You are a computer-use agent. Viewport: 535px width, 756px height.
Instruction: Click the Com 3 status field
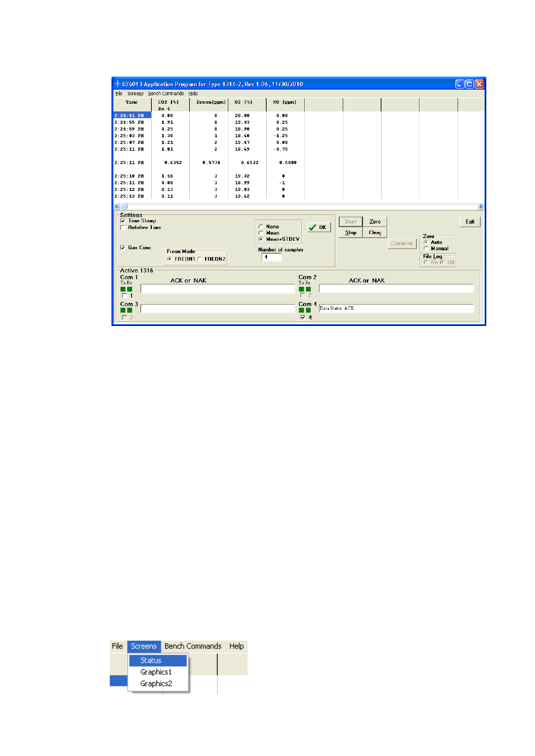pyautogui.click(x=218, y=309)
